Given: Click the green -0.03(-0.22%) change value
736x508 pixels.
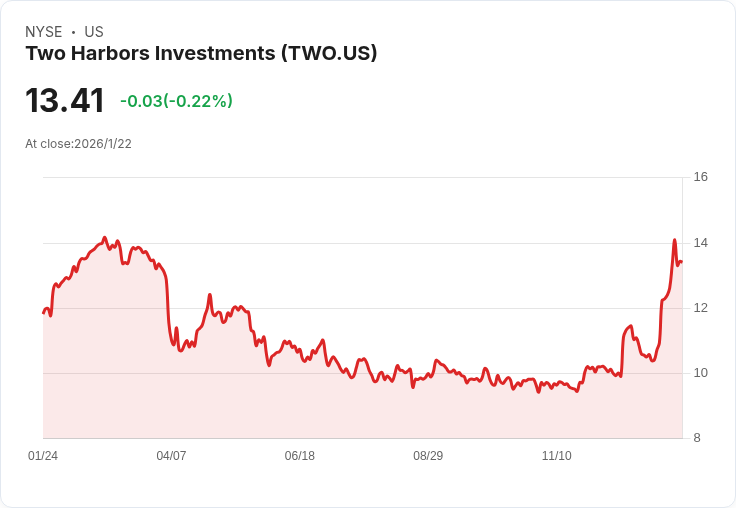Looking at the screenshot, I should [x=176, y=101].
